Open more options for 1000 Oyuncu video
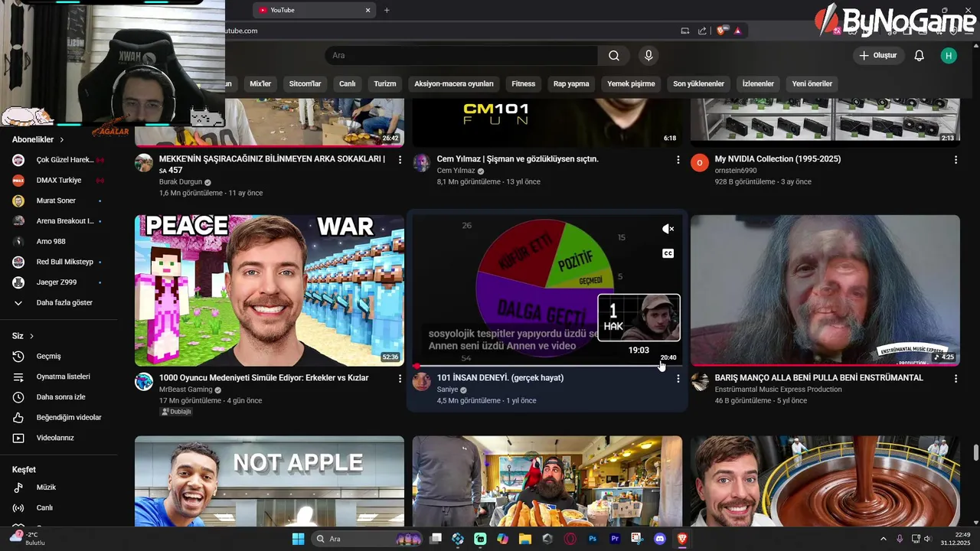The height and width of the screenshot is (551, 980). coord(400,379)
